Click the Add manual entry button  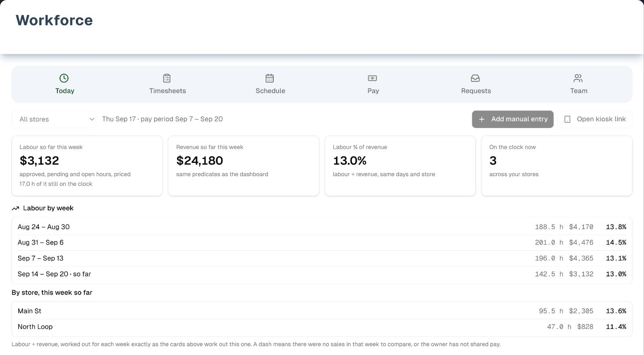point(512,119)
